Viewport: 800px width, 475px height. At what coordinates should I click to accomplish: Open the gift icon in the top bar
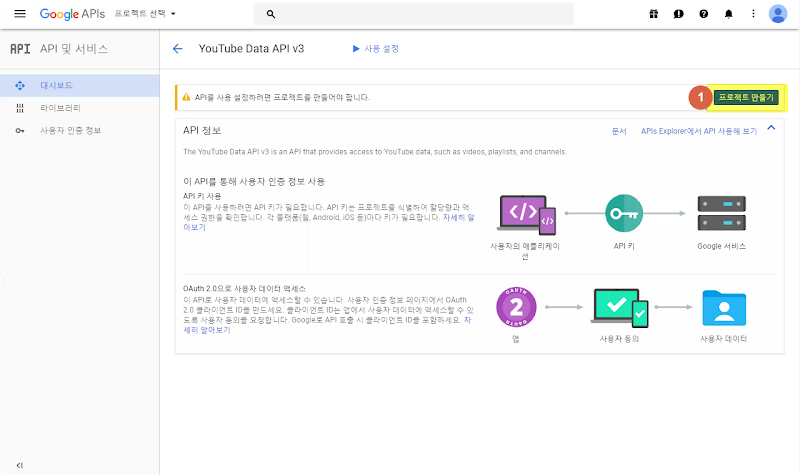pyautogui.click(x=653, y=14)
